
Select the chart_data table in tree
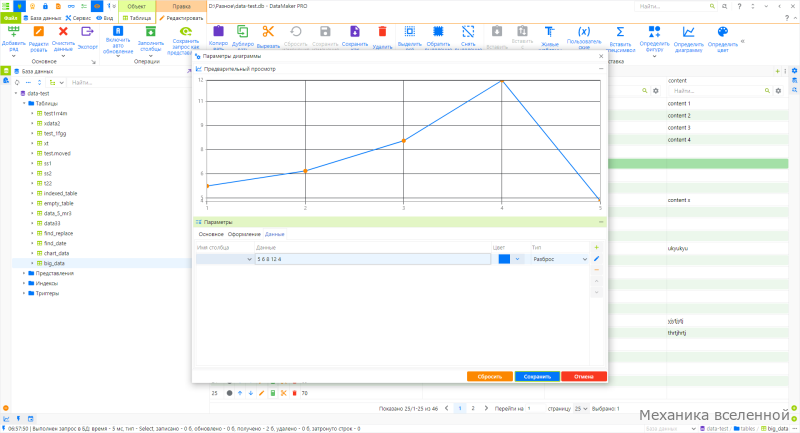(x=56, y=253)
